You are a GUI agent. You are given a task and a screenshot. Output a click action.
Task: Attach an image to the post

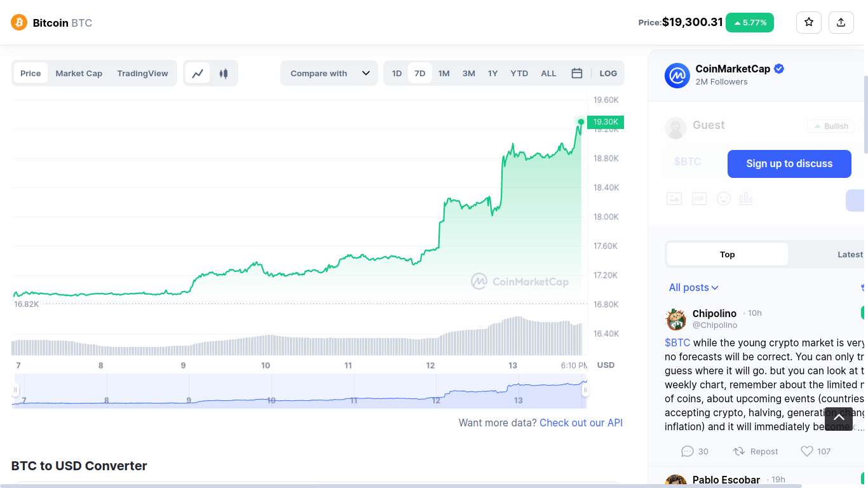point(674,199)
